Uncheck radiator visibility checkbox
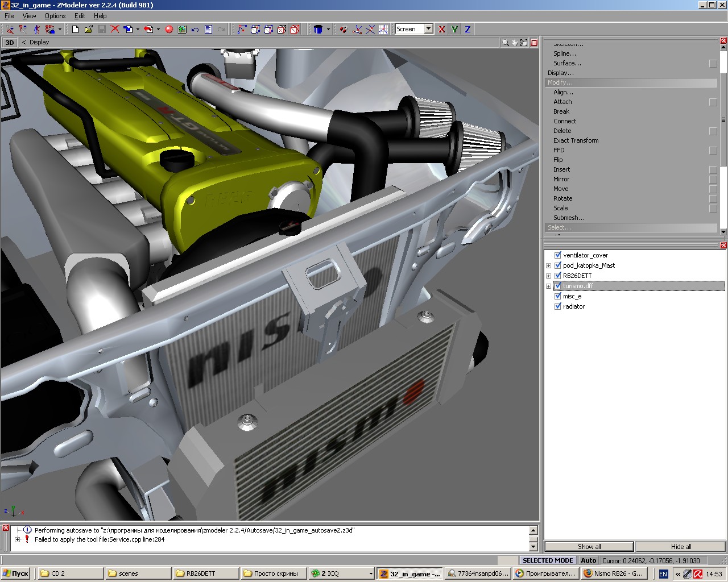The width and height of the screenshot is (728, 582). (558, 306)
